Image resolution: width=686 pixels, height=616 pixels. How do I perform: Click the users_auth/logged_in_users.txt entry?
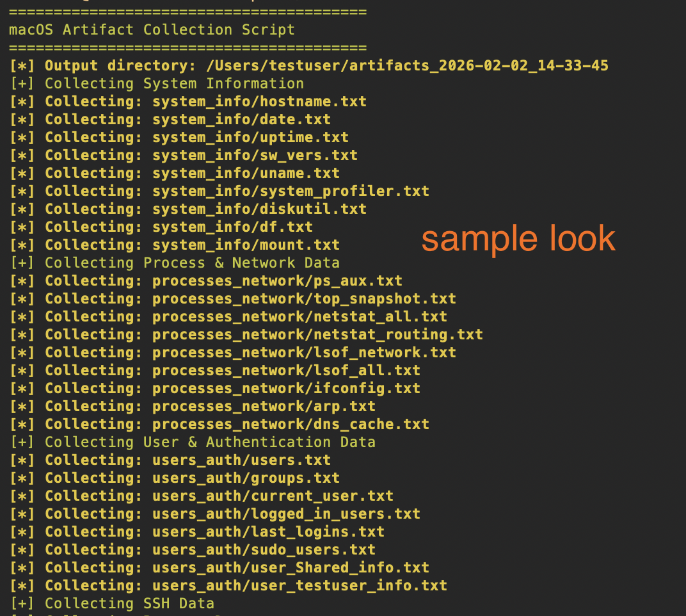286,514
